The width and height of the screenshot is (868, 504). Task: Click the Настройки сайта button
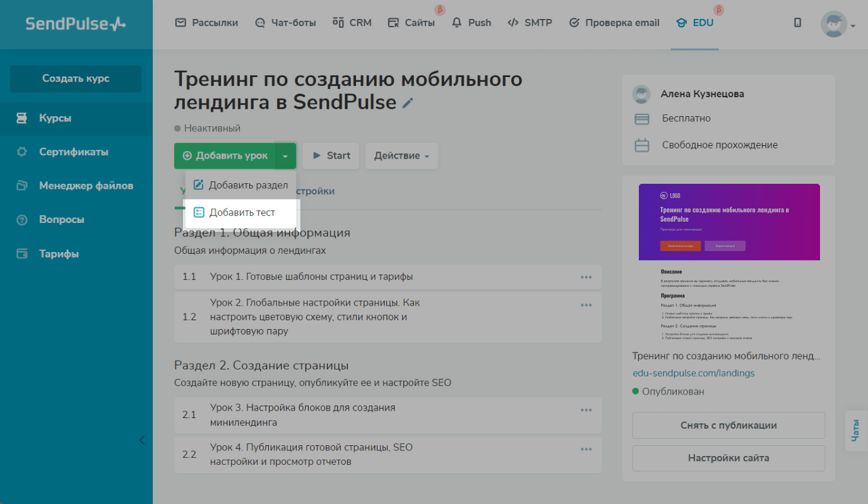coord(728,458)
